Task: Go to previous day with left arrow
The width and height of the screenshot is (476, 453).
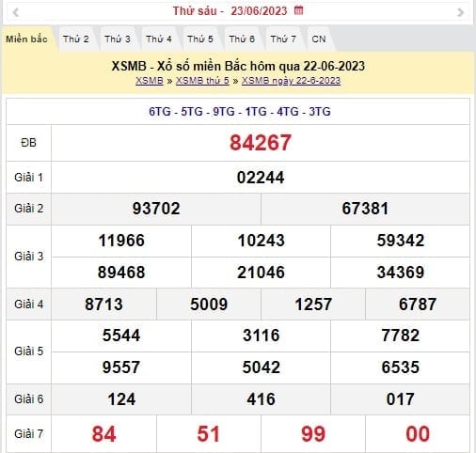Action: click(15, 12)
